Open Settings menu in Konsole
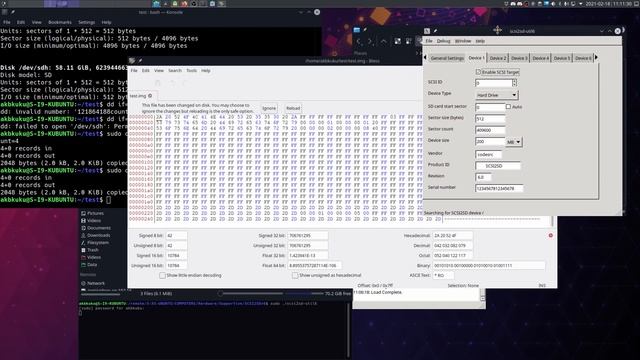The image size is (640, 360). (x=87, y=22)
